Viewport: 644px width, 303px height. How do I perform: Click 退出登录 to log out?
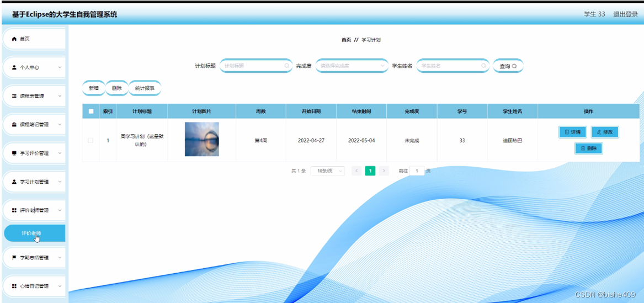625,14
